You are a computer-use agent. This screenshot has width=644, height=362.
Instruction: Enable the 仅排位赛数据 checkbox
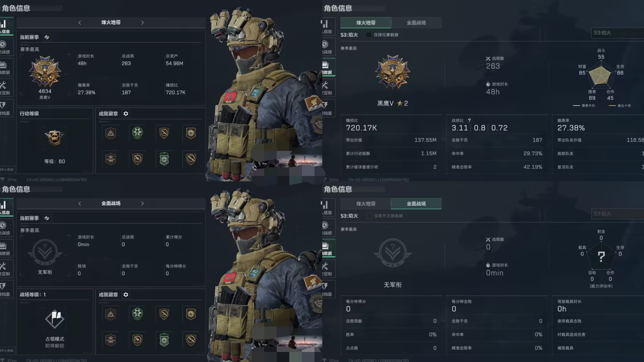pos(369,35)
